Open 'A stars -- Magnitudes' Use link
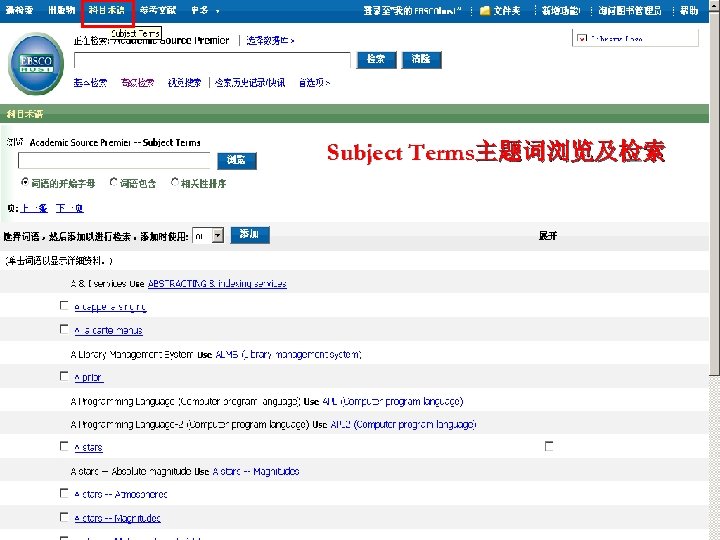720x540 pixels. click(x=256, y=472)
